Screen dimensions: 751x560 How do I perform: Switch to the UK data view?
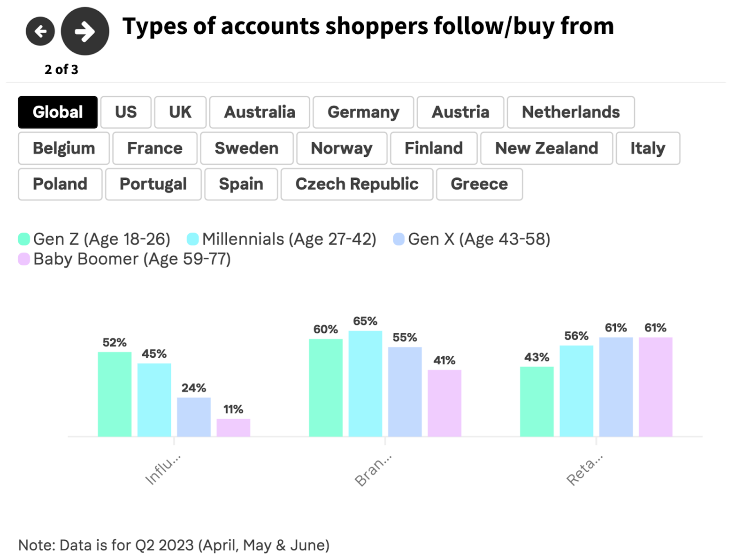click(x=180, y=112)
